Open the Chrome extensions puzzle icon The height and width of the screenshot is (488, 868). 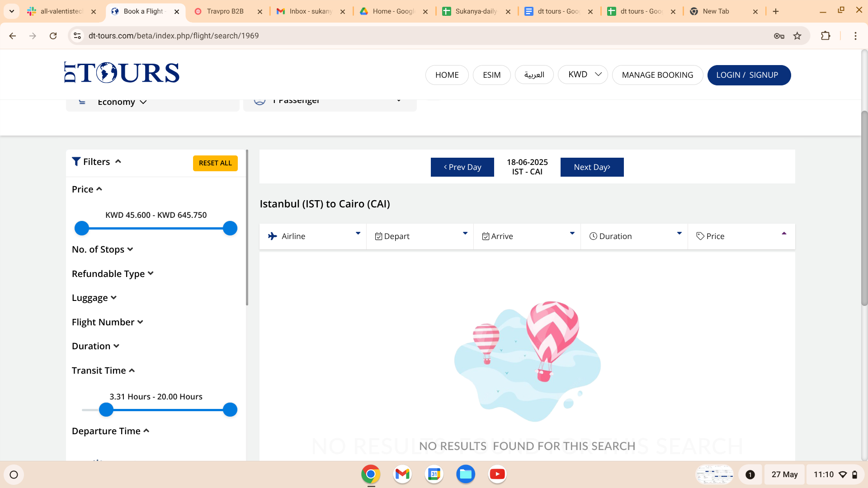point(826,36)
